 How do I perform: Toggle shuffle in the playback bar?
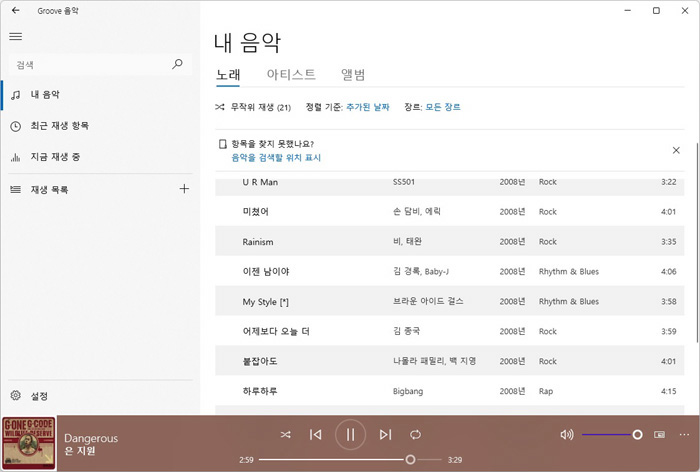coord(285,434)
